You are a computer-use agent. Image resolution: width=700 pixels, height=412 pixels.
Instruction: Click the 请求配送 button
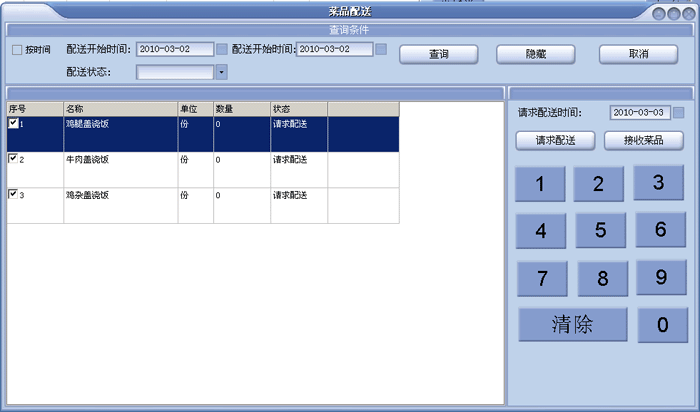coord(555,141)
